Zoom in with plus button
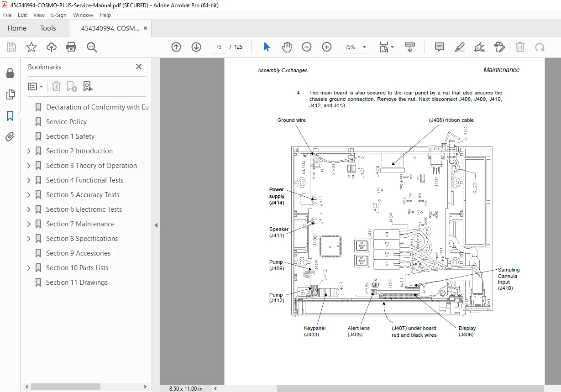This screenshot has width=561, height=392. pyautogui.click(x=326, y=47)
